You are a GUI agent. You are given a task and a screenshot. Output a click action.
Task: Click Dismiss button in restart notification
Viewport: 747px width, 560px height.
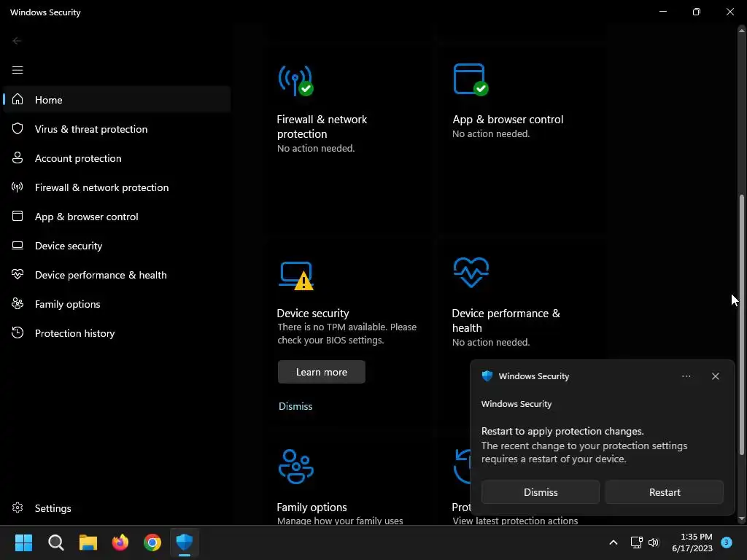tap(541, 492)
